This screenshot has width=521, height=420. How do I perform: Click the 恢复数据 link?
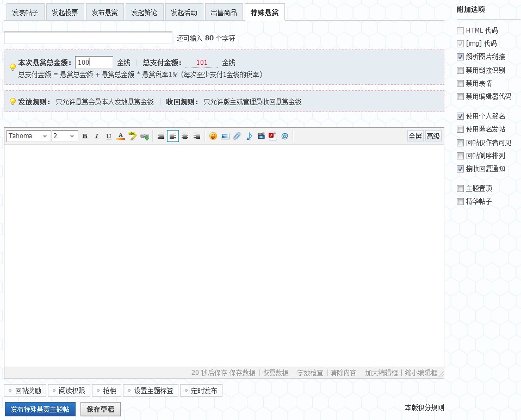coord(275,373)
